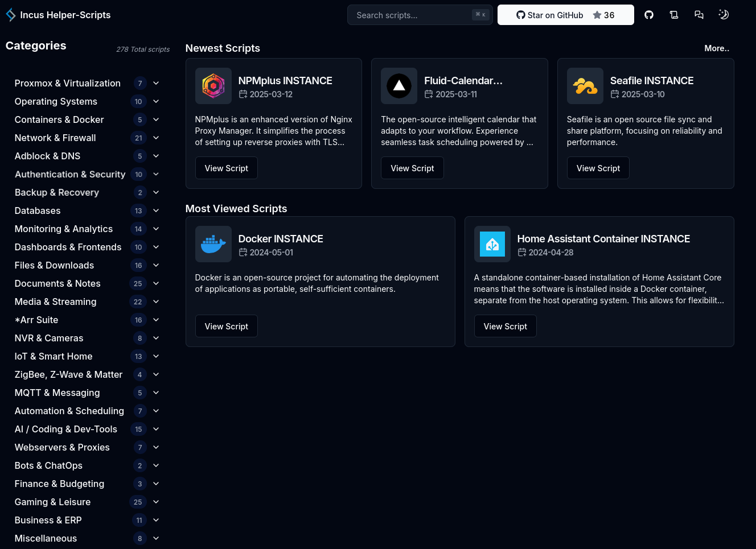Image resolution: width=756 pixels, height=549 pixels.
Task: Open the changelog scroll icon in header
Action: coord(674,15)
